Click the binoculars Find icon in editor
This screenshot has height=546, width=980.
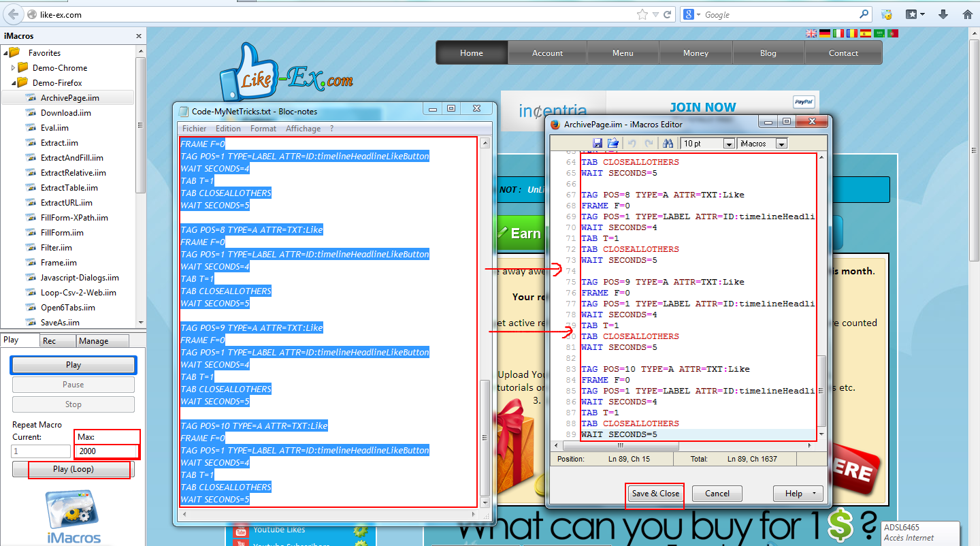668,143
